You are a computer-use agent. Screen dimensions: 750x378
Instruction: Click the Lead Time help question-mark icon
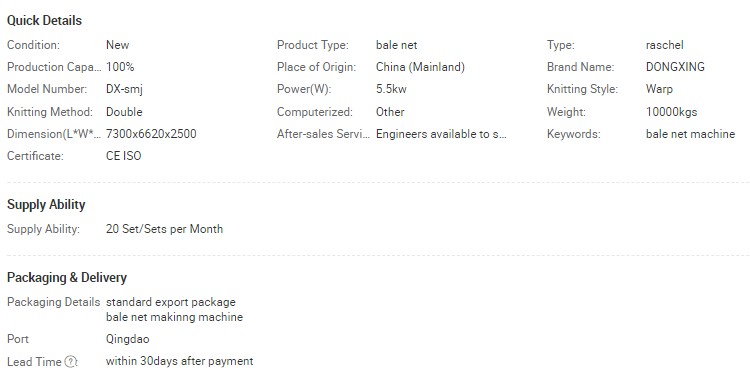point(71,362)
